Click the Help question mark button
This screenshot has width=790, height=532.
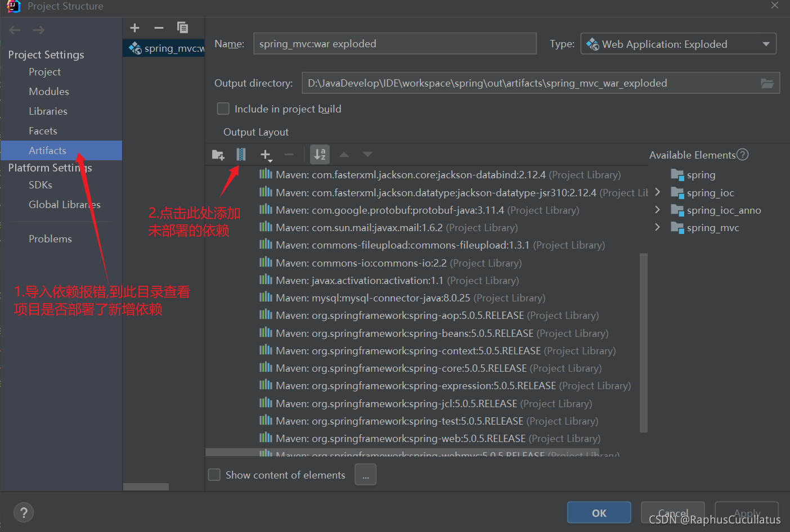coord(24,512)
